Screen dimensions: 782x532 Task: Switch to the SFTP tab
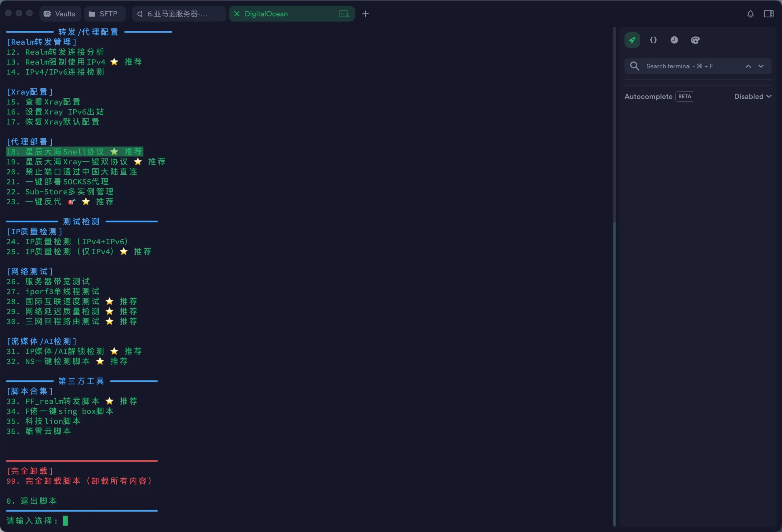click(x=104, y=14)
